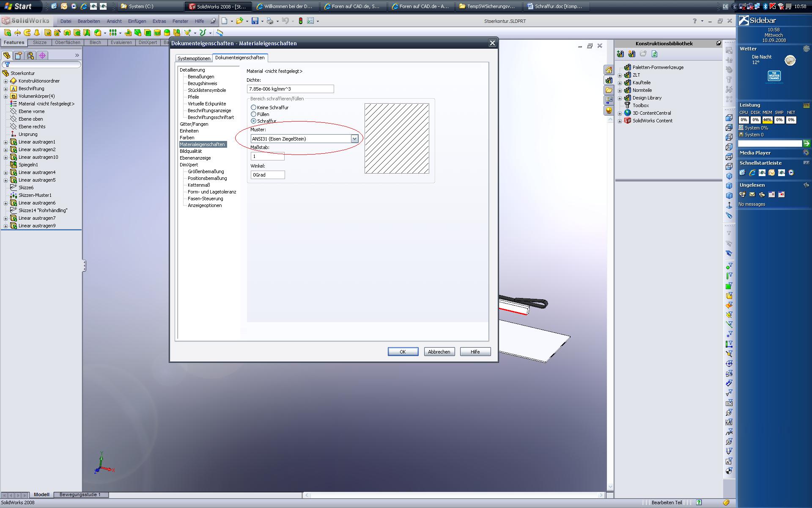Open the Einfügen menu
The height and width of the screenshot is (508, 812).
[137, 21]
